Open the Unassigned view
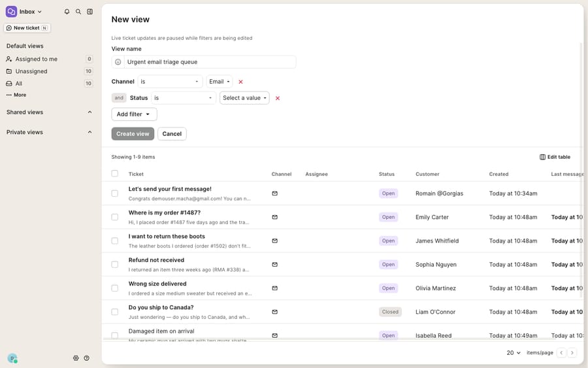Viewport: 588px width, 368px height. (49, 71)
